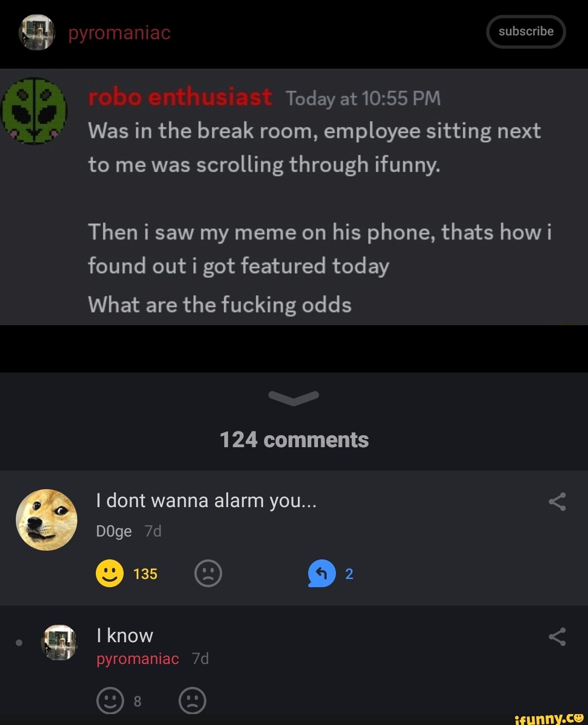Screen dimensions: 588x725
Task: Open pyromaniac's avatar next to reply
Action: point(59,643)
